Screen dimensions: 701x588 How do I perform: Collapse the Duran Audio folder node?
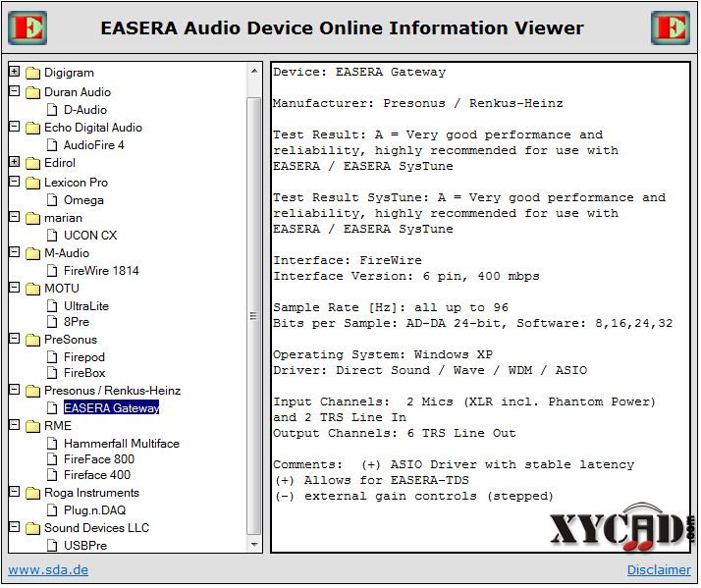click(x=15, y=91)
